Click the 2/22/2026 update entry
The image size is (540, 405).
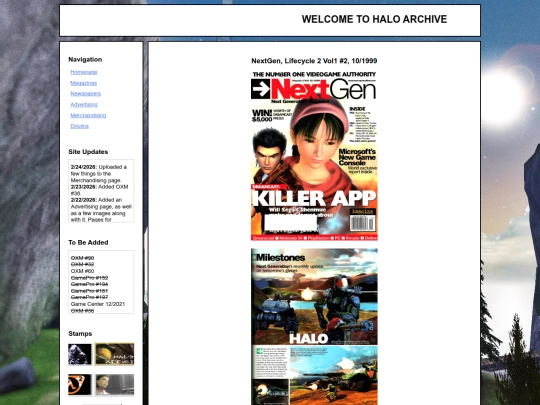click(x=101, y=210)
